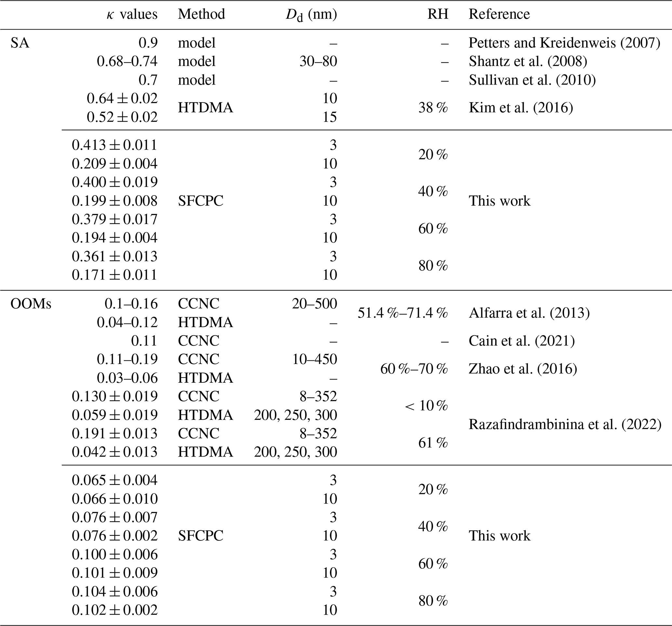Select the 51.4 %–71.4 % RH cell
Screen dimensions: 672x626
point(402,313)
